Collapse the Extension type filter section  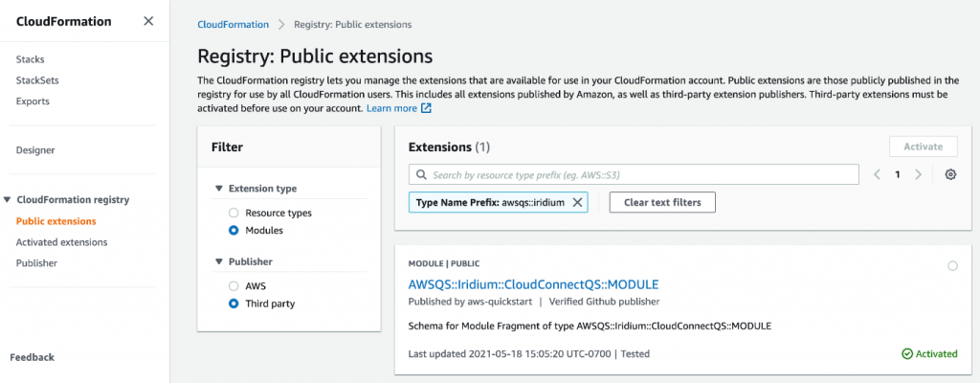click(x=219, y=189)
